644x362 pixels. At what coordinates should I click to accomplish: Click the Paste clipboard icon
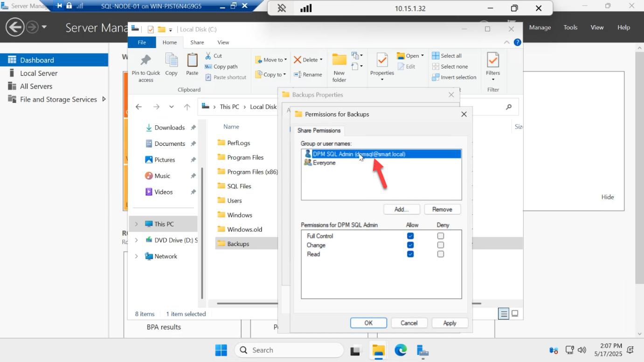[192, 60]
